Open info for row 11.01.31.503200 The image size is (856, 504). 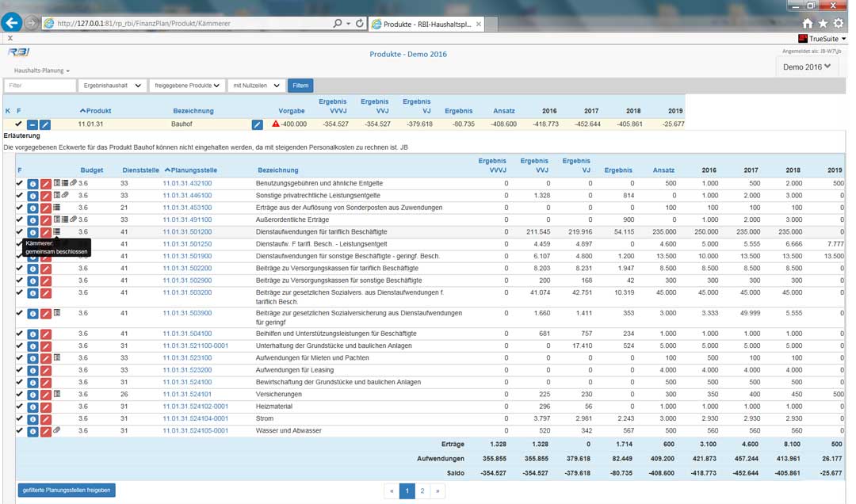point(32,293)
